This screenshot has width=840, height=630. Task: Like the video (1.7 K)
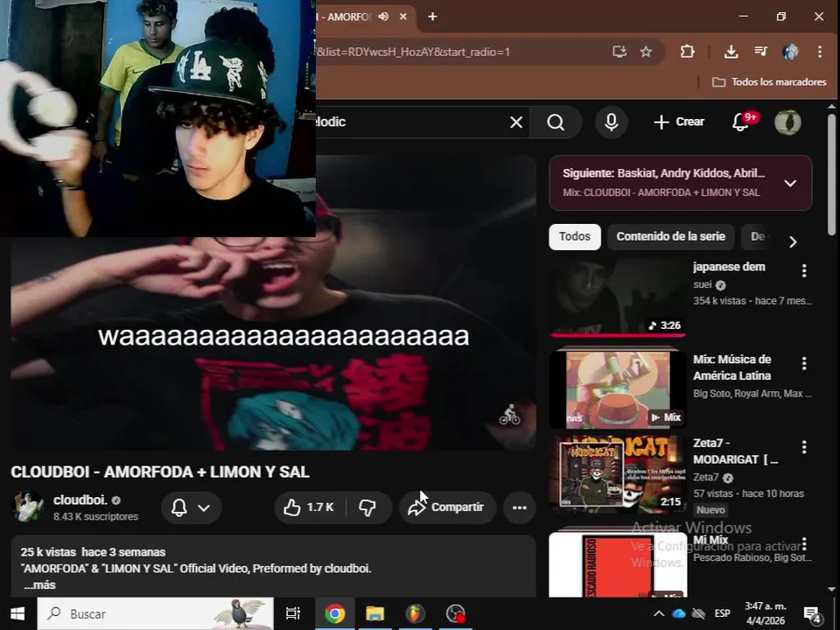[310, 507]
